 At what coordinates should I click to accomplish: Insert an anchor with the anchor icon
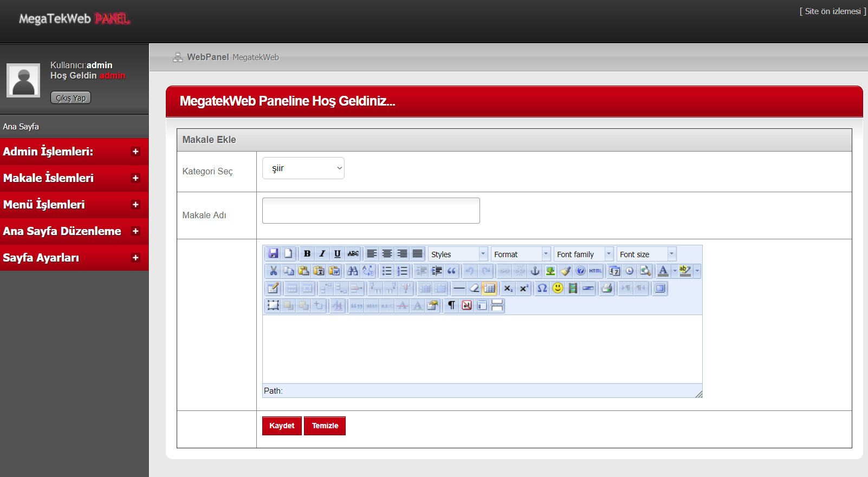pyautogui.click(x=535, y=271)
